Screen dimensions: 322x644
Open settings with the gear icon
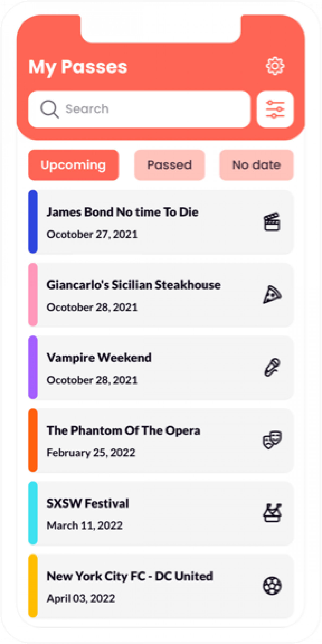tap(275, 66)
